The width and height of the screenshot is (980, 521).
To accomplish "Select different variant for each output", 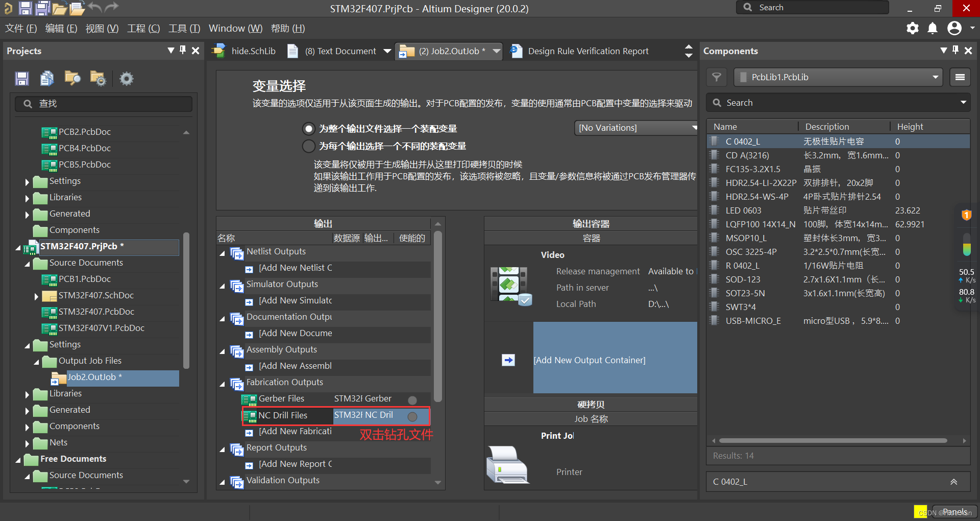I will [x=308, y=146].
